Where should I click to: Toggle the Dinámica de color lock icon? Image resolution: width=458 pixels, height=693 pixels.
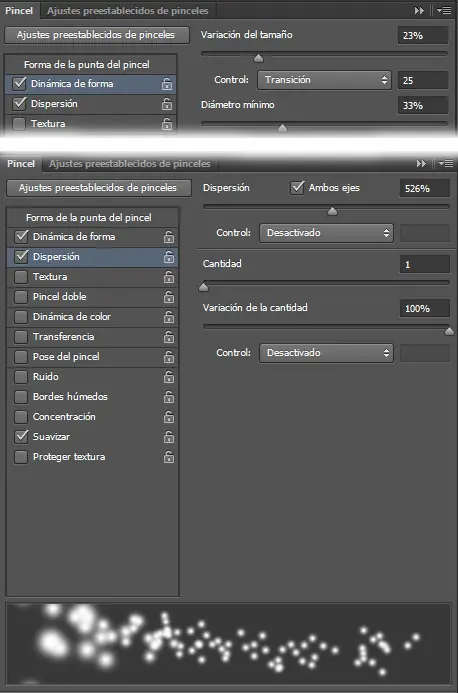[x=168, y=317]
